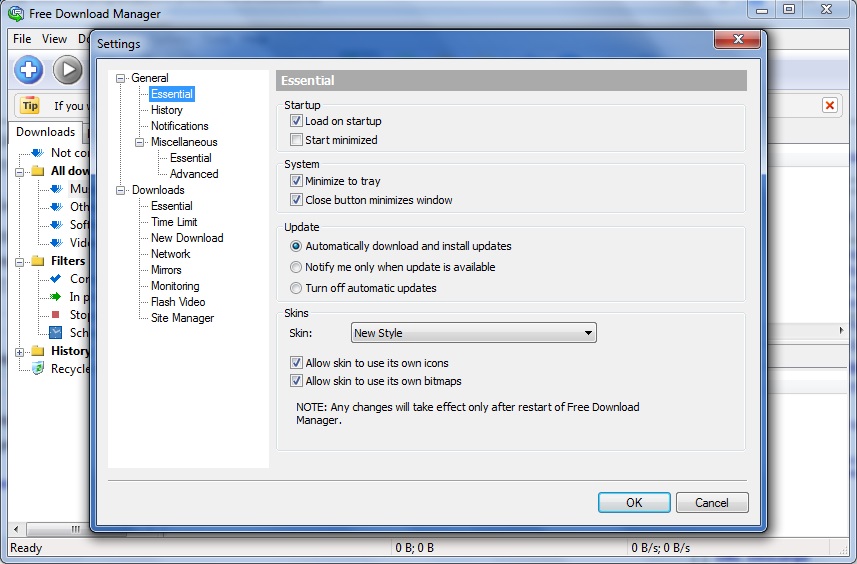Collapse All downloads tree in main window
Viewport: 857px width, 564px height.
[19, 172]
